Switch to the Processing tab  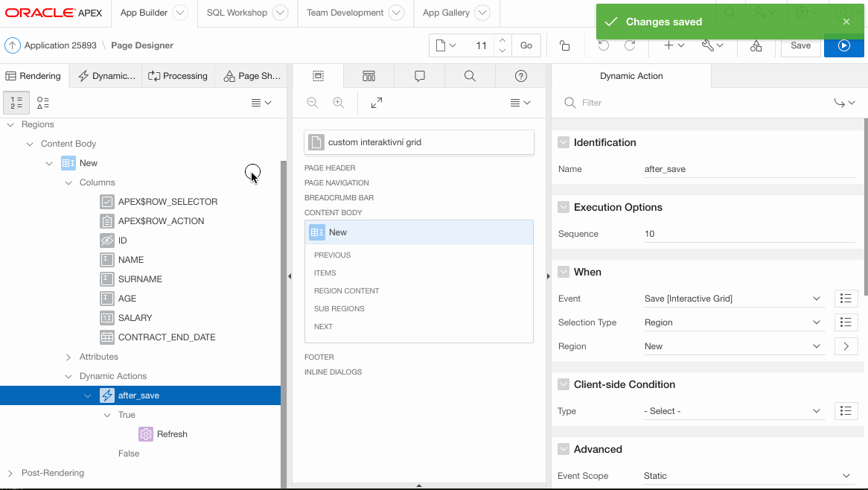click(x=178, y=76)
